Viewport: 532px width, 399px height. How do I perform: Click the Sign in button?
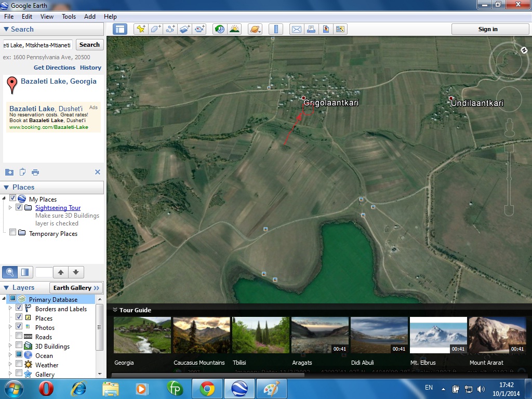click(488, 29)
